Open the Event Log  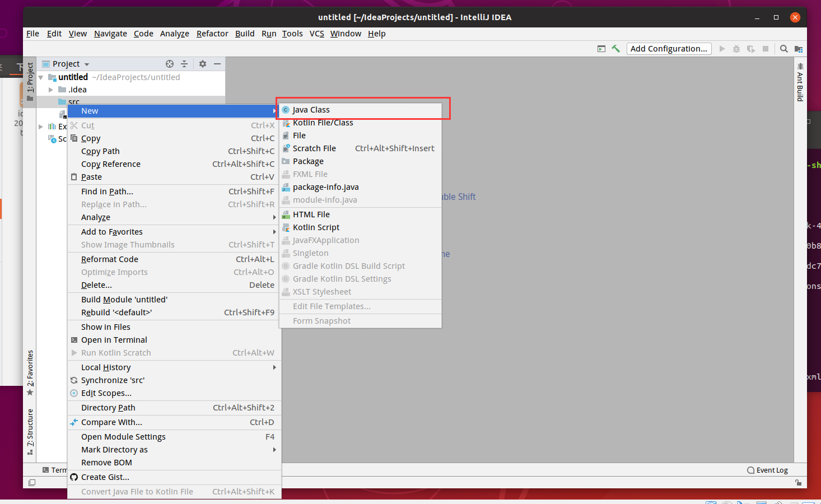(767, 470)
